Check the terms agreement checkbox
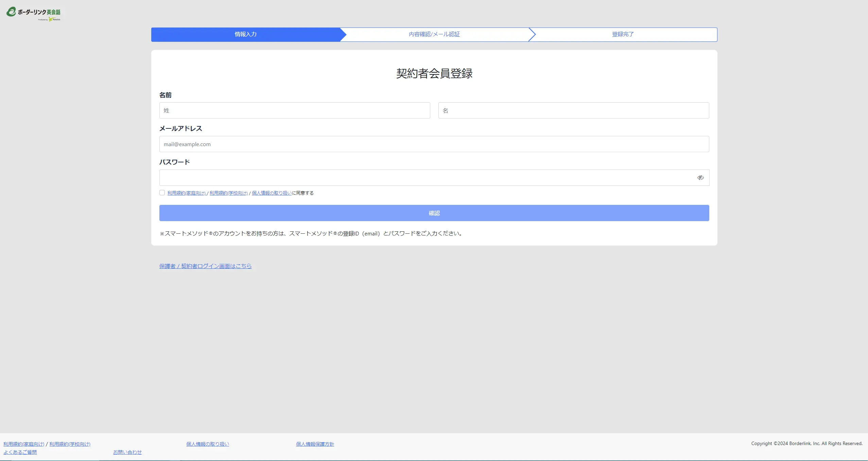Image resolution: width=868 pixels, height=461 pixels. 162,193
